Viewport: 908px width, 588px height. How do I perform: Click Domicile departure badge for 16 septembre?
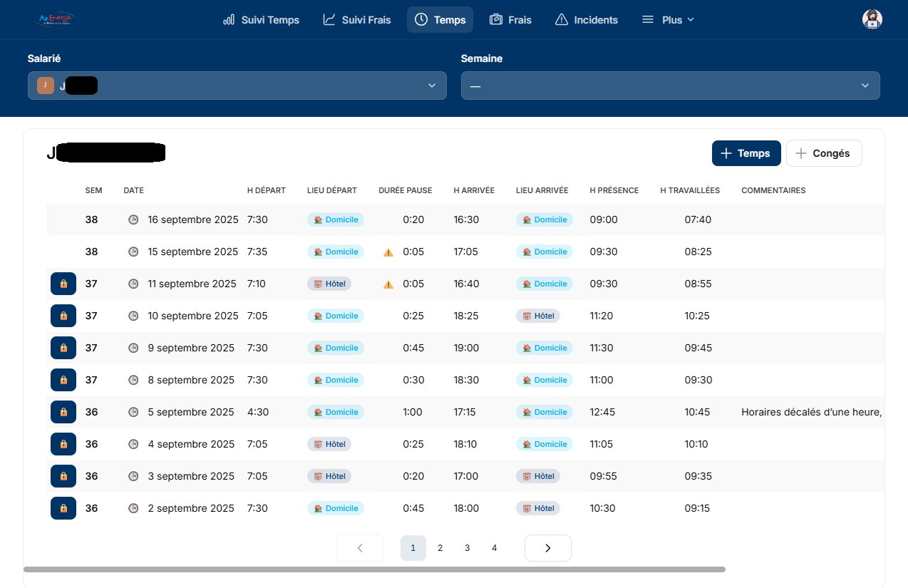tap(336, 220)
